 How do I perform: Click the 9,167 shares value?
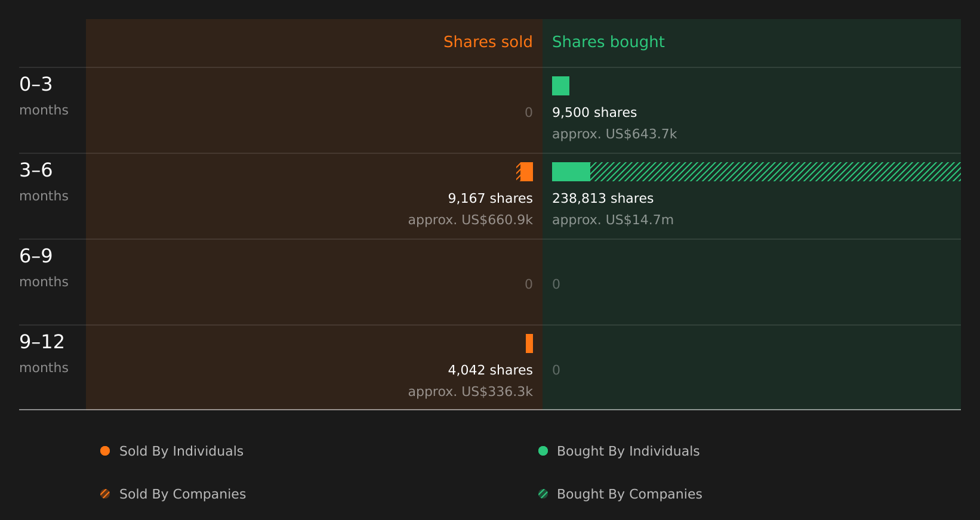coord(490,199)
